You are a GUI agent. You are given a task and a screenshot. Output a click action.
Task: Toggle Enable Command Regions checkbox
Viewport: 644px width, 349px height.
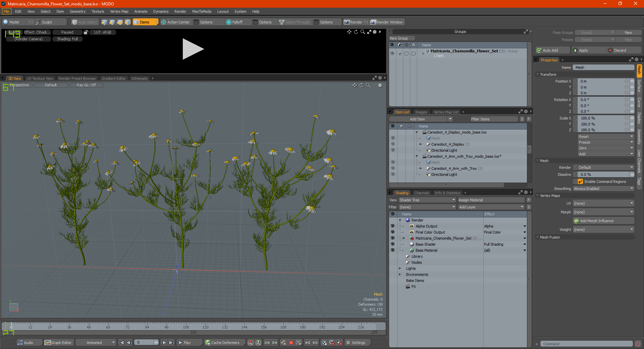click(x=580, y=182)
